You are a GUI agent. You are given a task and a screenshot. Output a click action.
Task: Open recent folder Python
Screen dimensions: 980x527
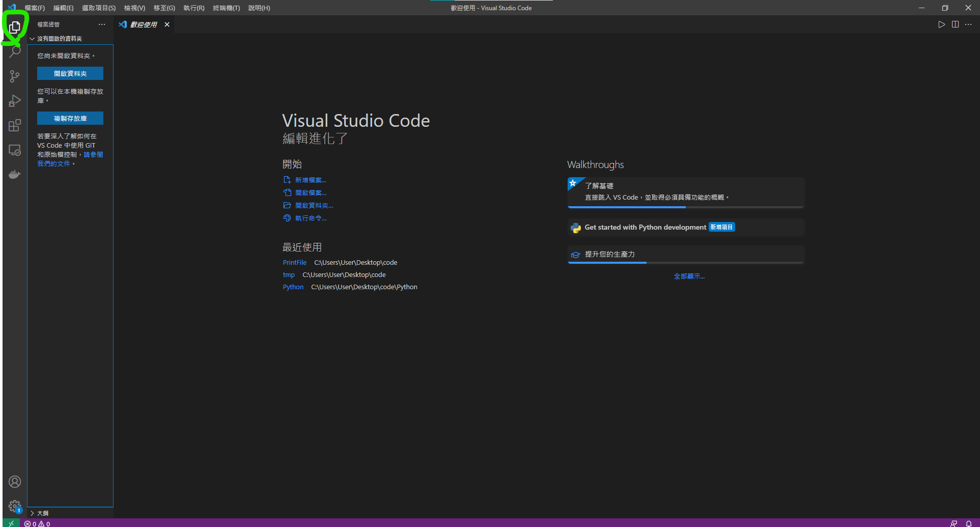coord(293,287)
